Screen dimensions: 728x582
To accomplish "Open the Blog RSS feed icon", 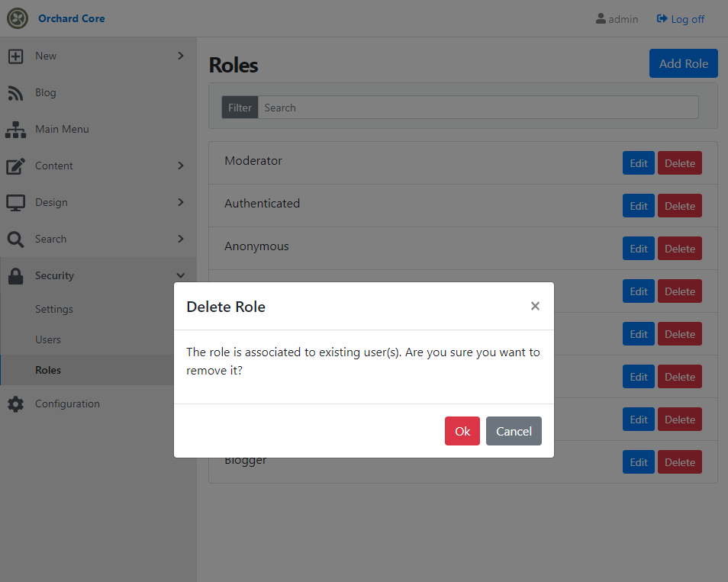I will click(15, 93).
